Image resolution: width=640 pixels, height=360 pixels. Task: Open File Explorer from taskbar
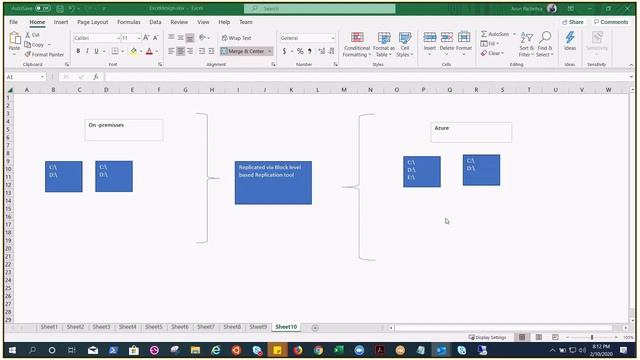[x=195, y=350]
